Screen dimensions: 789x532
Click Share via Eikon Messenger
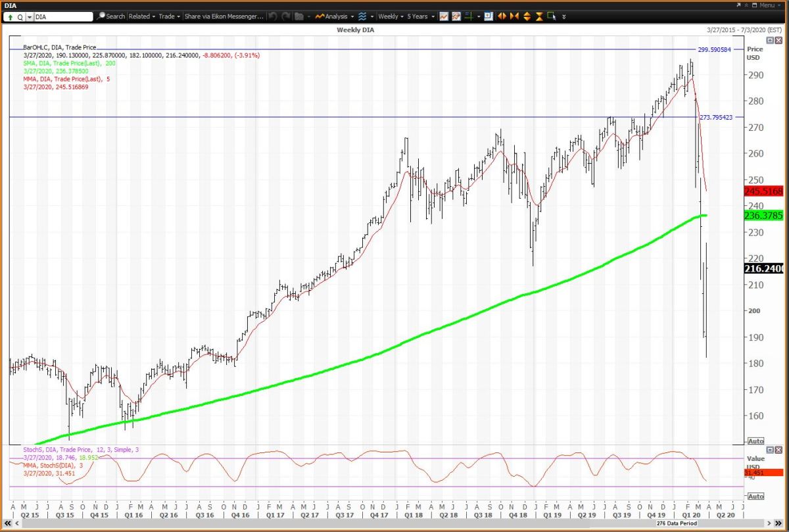coord(224,16)
